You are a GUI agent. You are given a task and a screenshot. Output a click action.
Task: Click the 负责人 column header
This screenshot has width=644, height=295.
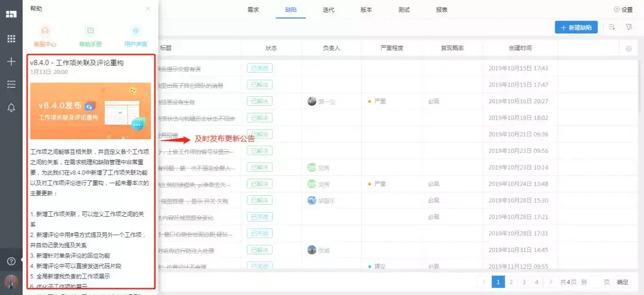click(332, 48)
